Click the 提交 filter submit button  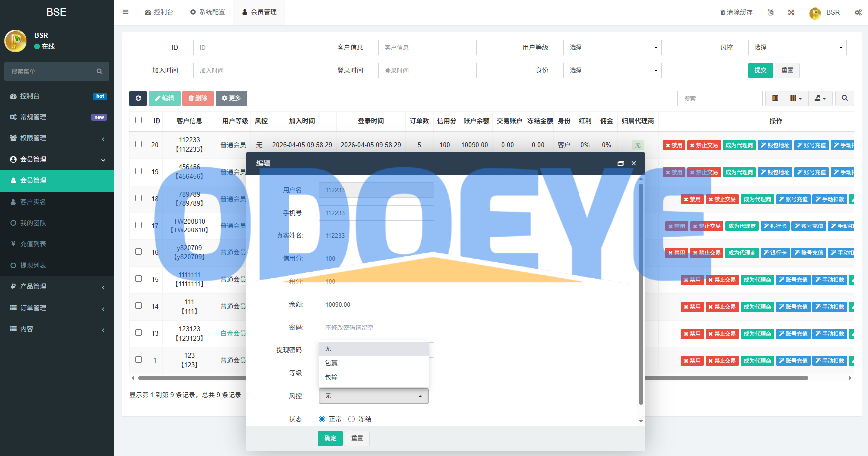[x=760, y=70]
